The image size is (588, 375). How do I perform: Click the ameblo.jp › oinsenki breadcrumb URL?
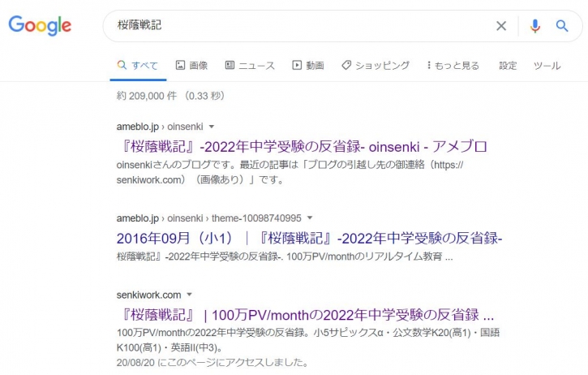point(160,127)
